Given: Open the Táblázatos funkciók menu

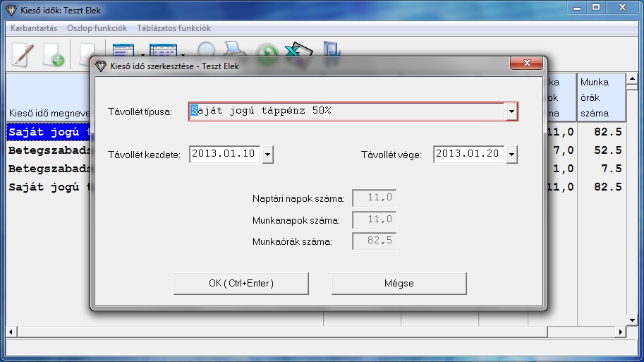Looking at the screenshot, I should click(174, 28).
